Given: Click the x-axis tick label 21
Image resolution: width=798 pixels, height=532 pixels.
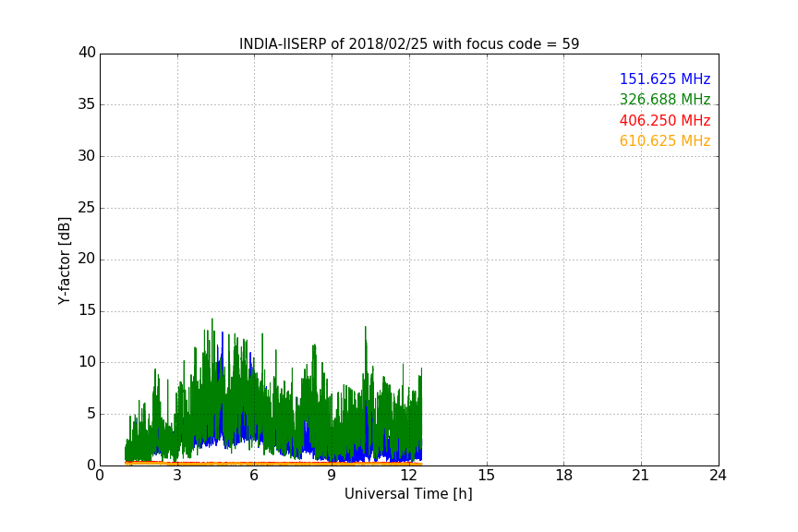Looking at the screenshot, I should point(641,476).
